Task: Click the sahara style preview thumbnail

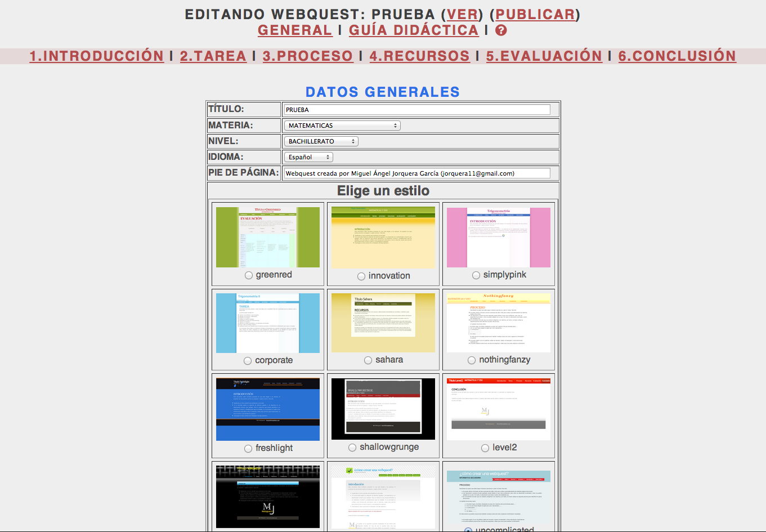Action: [x=382, y=321]
